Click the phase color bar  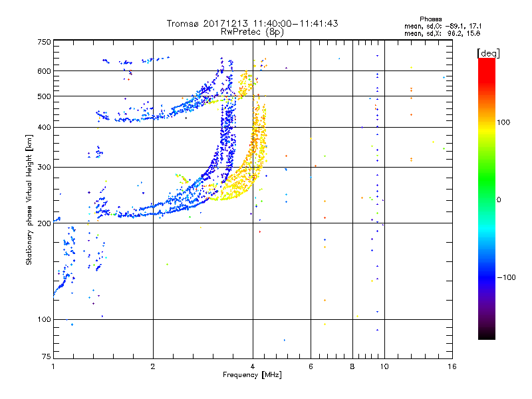tap(487, 199)
